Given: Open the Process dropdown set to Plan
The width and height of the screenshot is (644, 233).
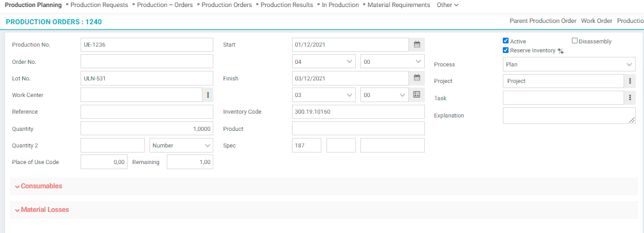Looking at the screenshot, I should point(569,64).
